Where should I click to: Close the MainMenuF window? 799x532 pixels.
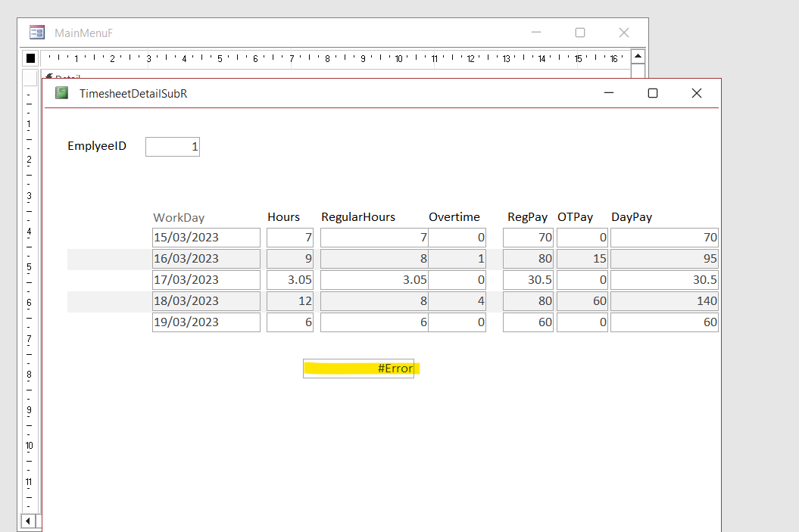click(624, 33)
